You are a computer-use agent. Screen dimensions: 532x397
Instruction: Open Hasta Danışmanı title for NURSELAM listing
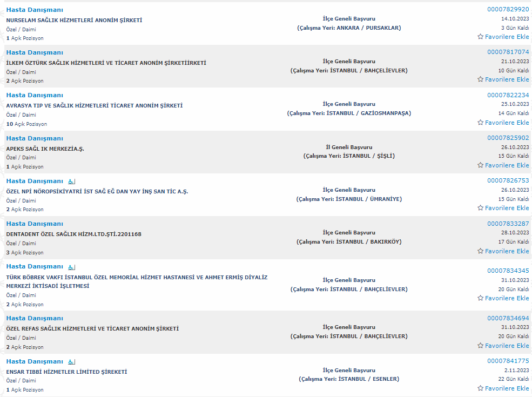point(35,10)
